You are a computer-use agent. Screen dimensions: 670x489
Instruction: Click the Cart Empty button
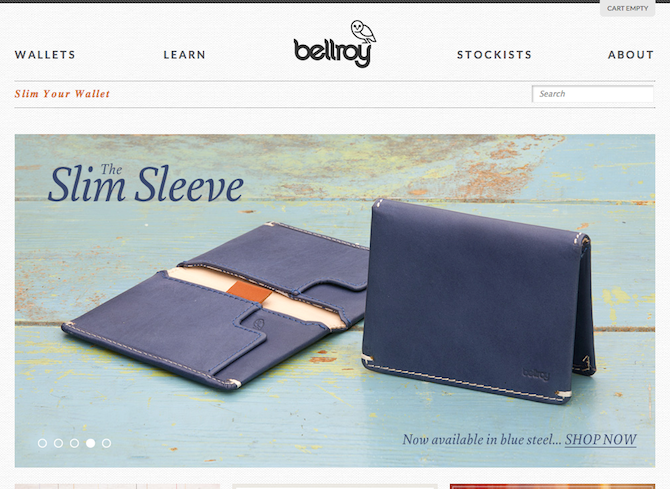(627, 9)
